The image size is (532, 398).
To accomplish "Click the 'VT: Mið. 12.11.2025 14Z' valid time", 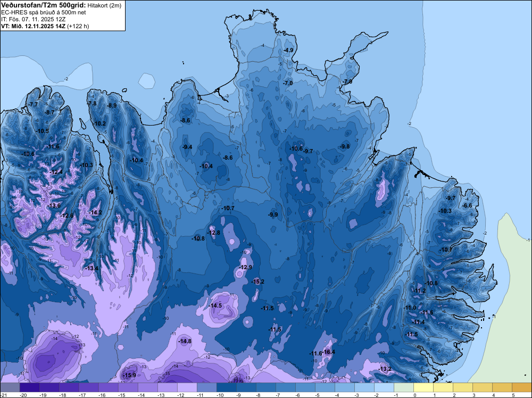I will [33, 26].
